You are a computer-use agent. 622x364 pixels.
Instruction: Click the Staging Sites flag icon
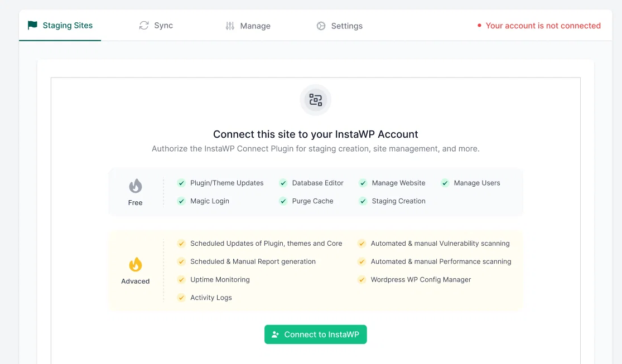[32, 26]
